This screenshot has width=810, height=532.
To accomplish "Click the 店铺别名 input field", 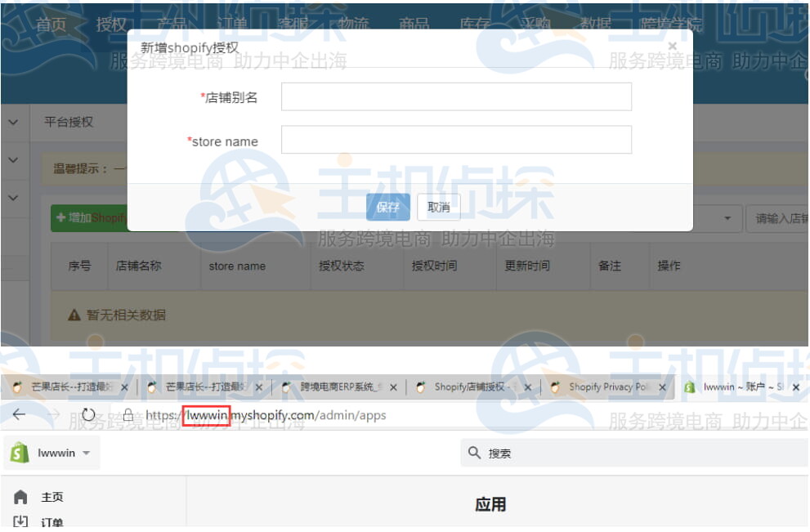I will 455,96.
